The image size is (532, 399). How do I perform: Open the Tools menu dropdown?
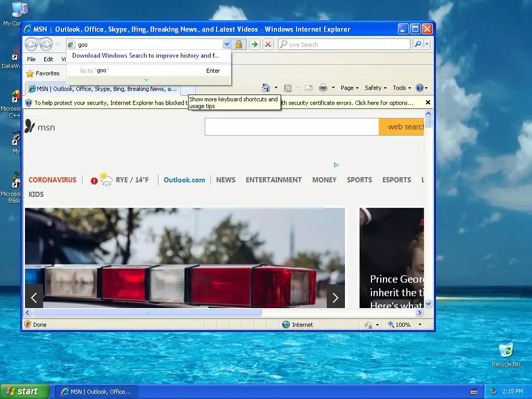click(402, 88)
